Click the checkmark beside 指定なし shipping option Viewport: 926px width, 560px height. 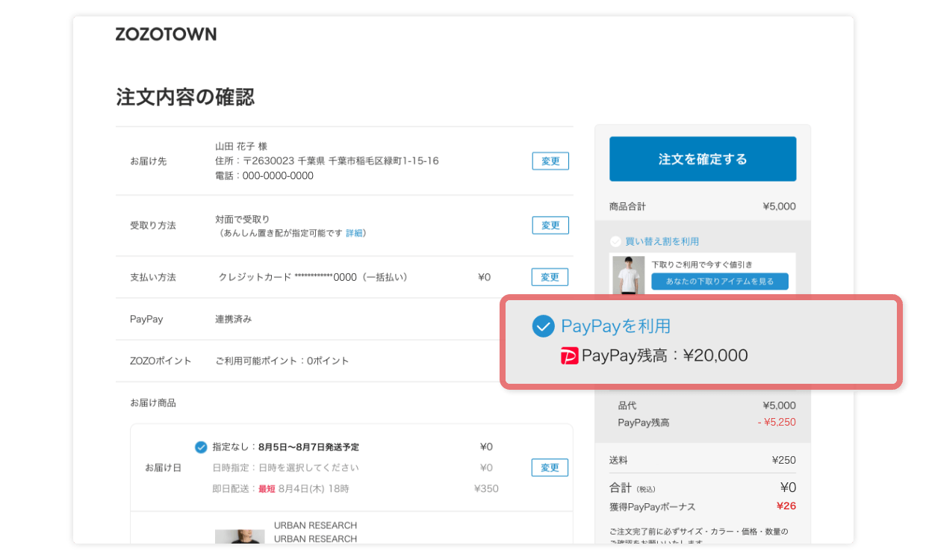(201, 447)
